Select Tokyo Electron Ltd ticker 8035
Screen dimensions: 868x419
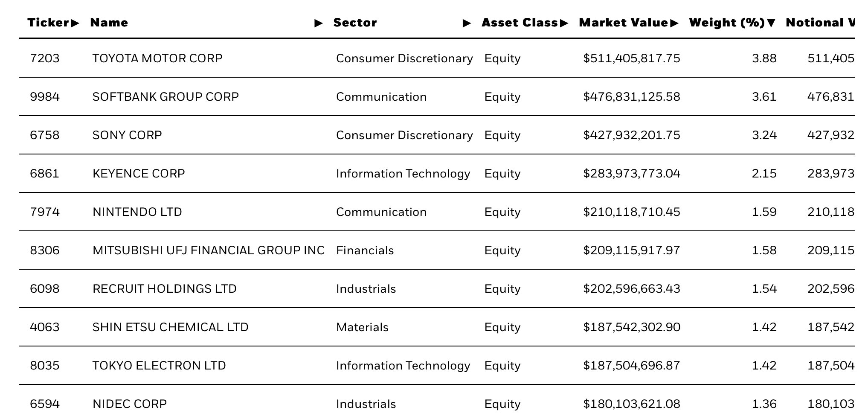coord(45,366)
